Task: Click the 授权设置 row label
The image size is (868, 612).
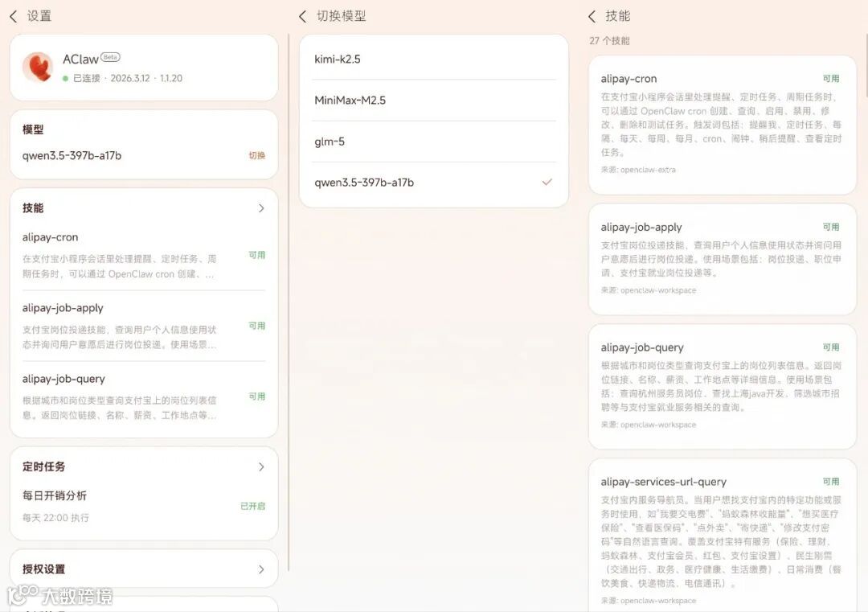Action: [x=43, y=569]
